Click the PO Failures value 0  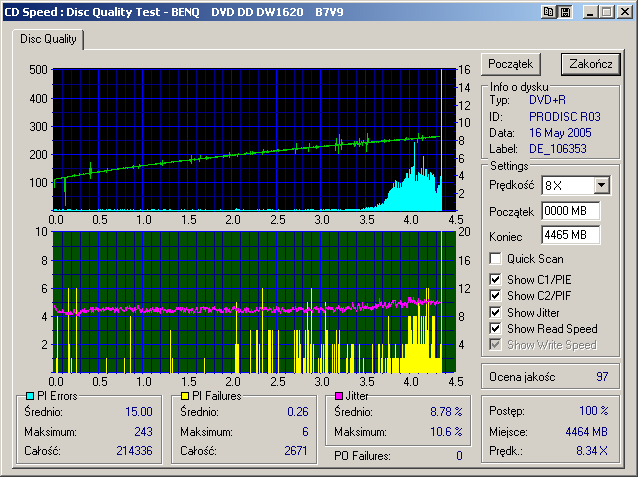[459, 456]
